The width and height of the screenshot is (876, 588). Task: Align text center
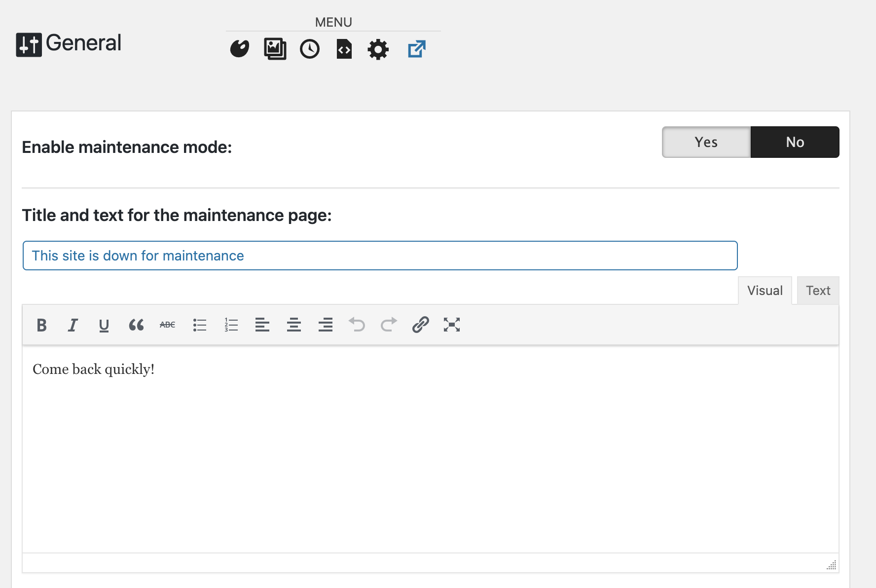click(x=294, y=325)
